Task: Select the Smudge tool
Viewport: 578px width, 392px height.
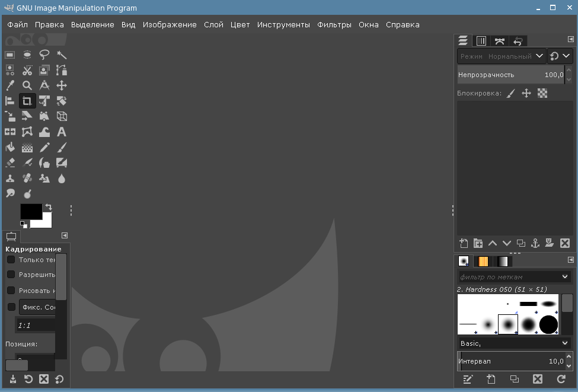Action: coord(10,193)
